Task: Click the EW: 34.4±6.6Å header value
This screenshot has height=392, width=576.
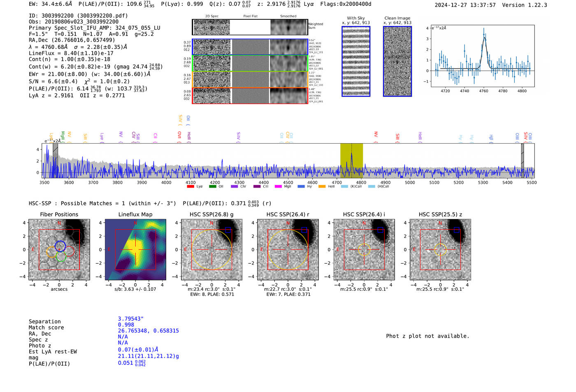Action: point(51,4)
